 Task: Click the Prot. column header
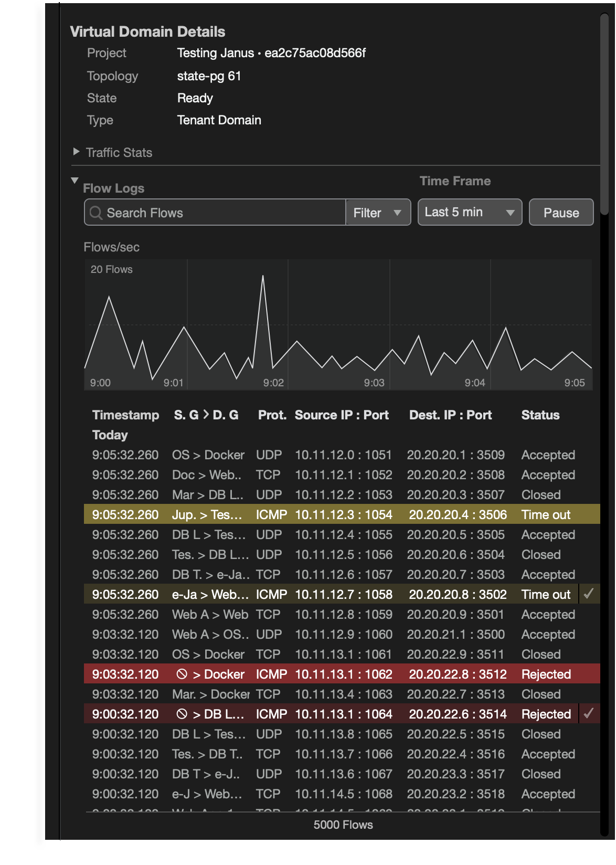click(x=272, y=415)
